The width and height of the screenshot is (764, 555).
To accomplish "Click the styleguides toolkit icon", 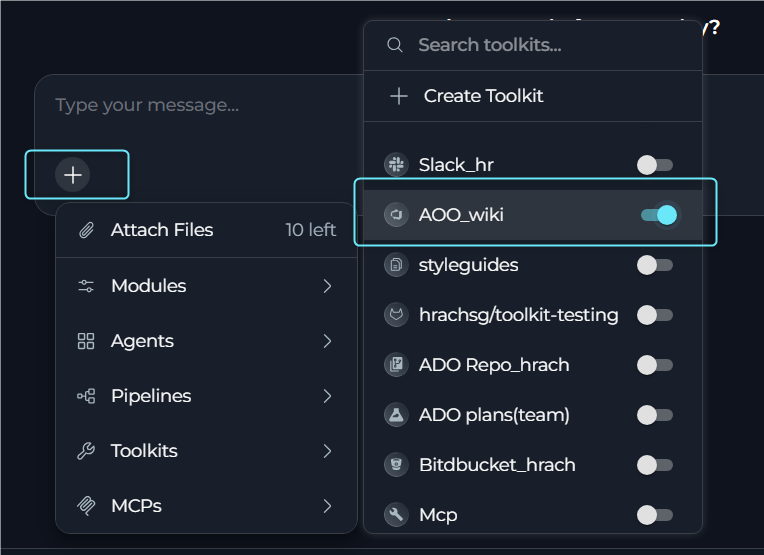I will 396,265.
